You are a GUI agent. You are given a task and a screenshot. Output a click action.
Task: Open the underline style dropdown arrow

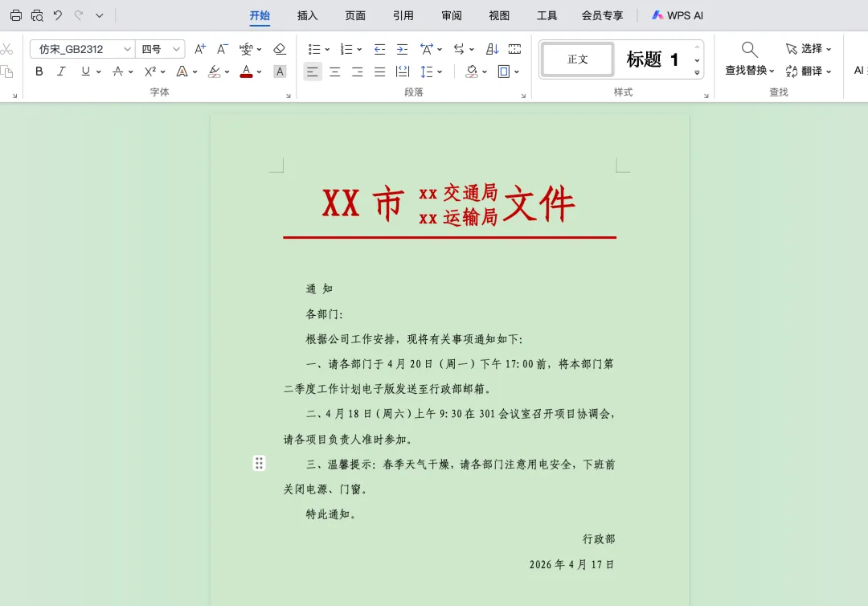coord(99,72)
